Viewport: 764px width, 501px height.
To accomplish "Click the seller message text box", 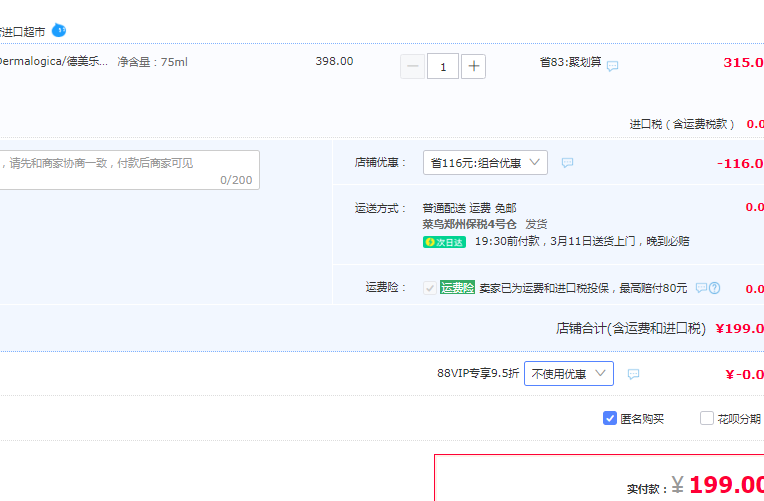I will [x=129, y=170].
